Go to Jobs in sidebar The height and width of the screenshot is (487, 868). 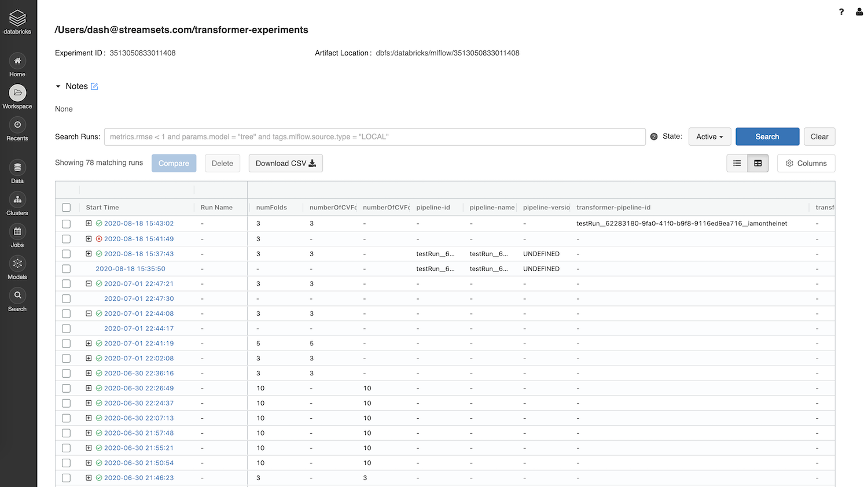point(17,232)
